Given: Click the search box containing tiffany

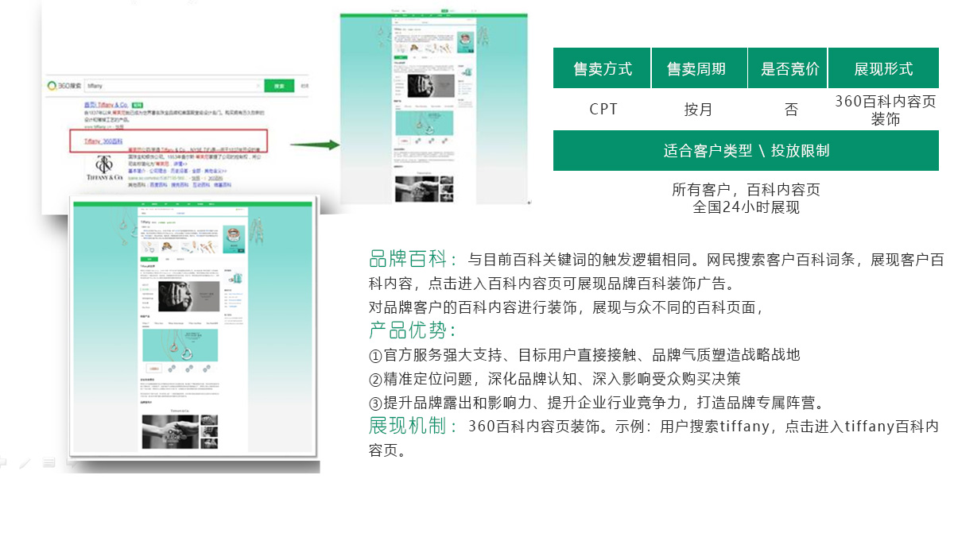Looking at the screenshot, I should 173,85.
